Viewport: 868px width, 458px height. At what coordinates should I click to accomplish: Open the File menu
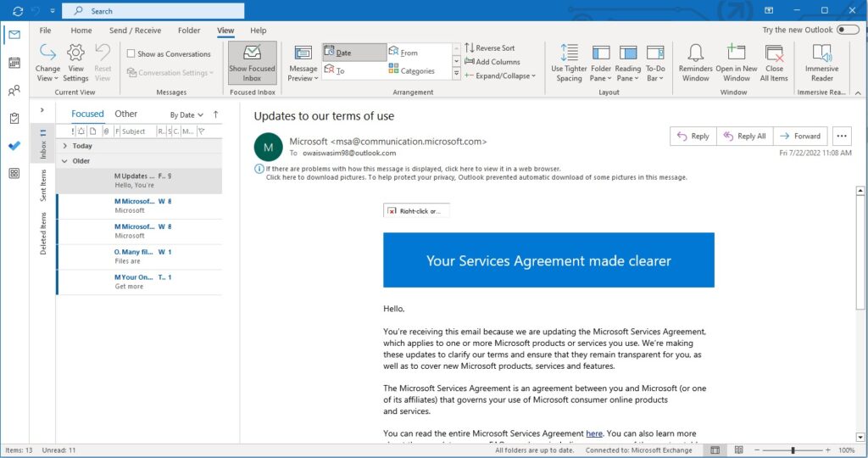pos(46,31)
